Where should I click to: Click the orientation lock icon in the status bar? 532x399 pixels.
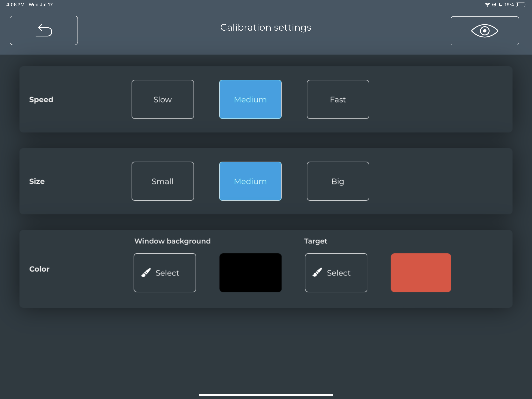[494, 4]
